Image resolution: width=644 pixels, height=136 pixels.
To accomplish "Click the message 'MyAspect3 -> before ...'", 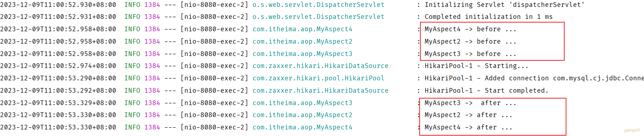I will [x=470, y=54].
